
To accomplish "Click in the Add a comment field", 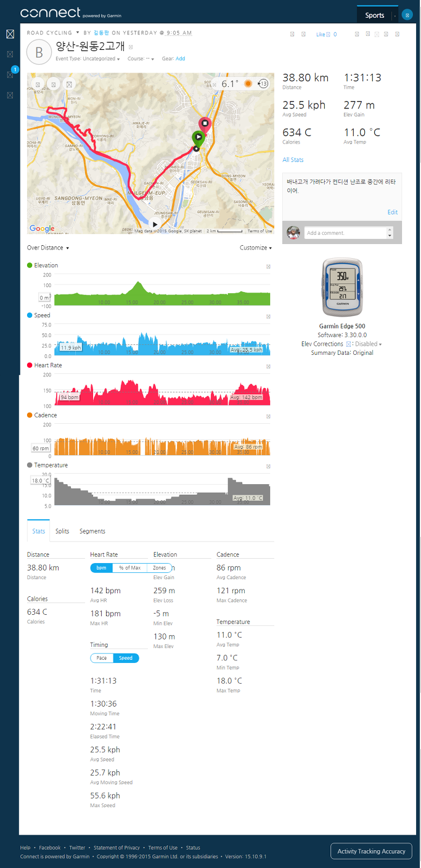I will click(345, 233).
